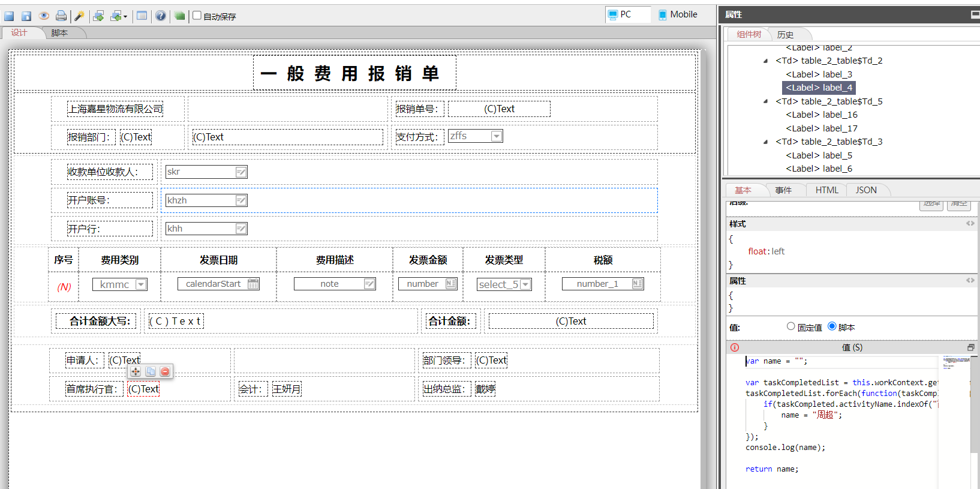Viewport: 980px width, 489px height.
Task: Open the zffs payment method dropdown
Action: [x=496, y=136]
